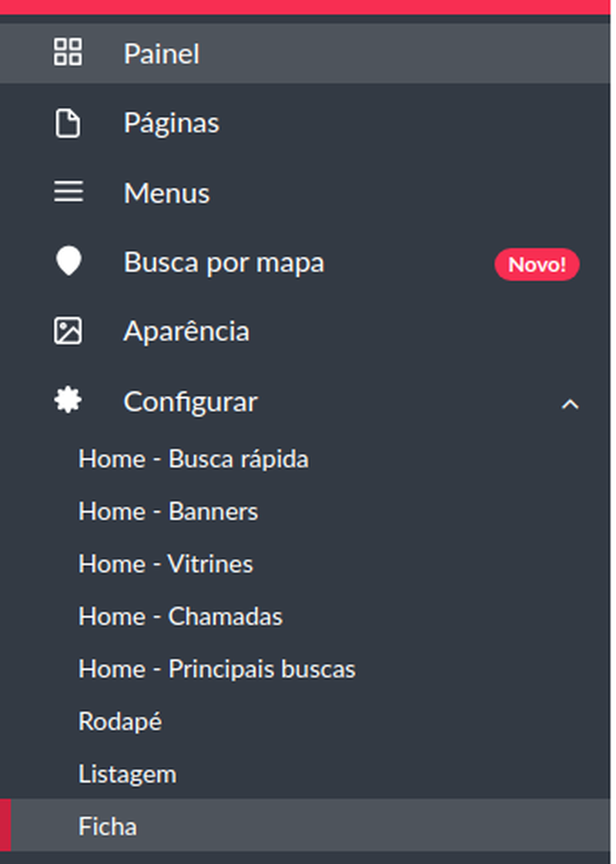Select the Aparência menu label
This screenshot has width=616, height=864.
pos(186,332)
